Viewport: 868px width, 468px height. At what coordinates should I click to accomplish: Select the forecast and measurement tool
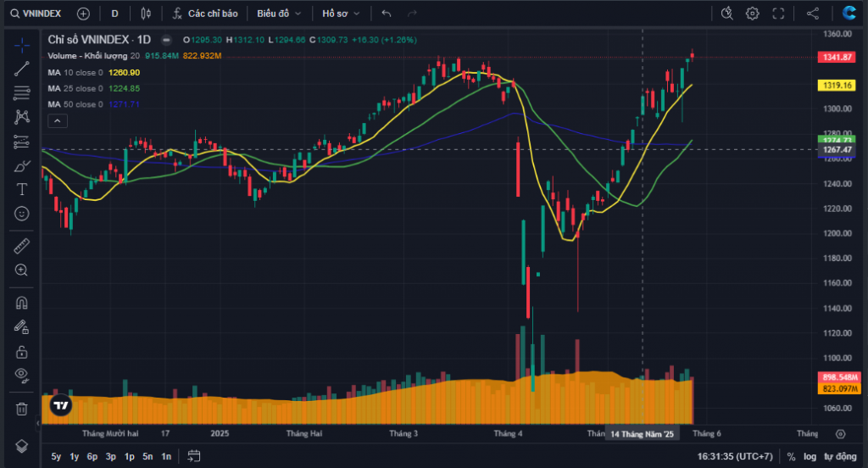click(21, 142)
